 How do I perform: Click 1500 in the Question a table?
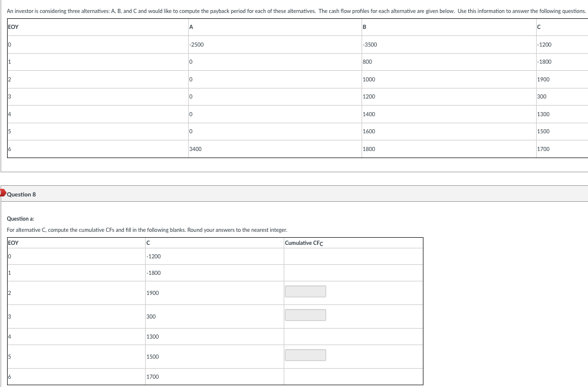coord(153,357)
